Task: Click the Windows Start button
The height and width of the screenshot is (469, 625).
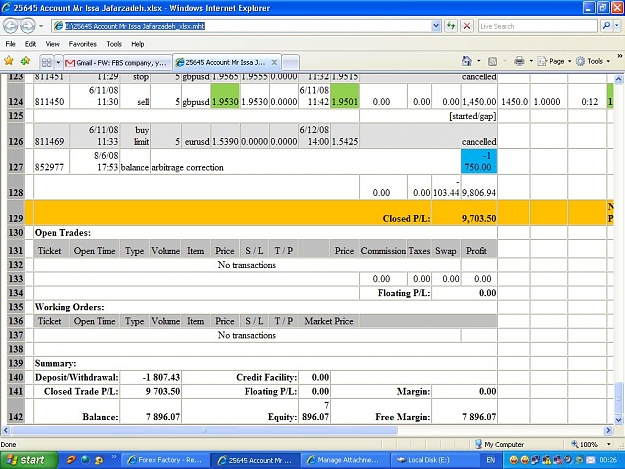Action: [28, 460]
